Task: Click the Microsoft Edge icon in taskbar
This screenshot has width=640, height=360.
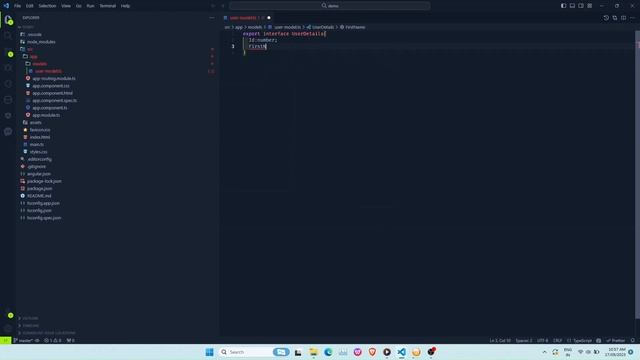Action: point(328,352)
